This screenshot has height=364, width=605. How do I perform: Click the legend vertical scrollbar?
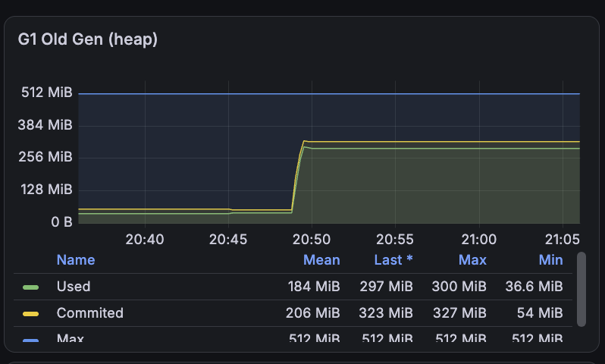point(581,289)
